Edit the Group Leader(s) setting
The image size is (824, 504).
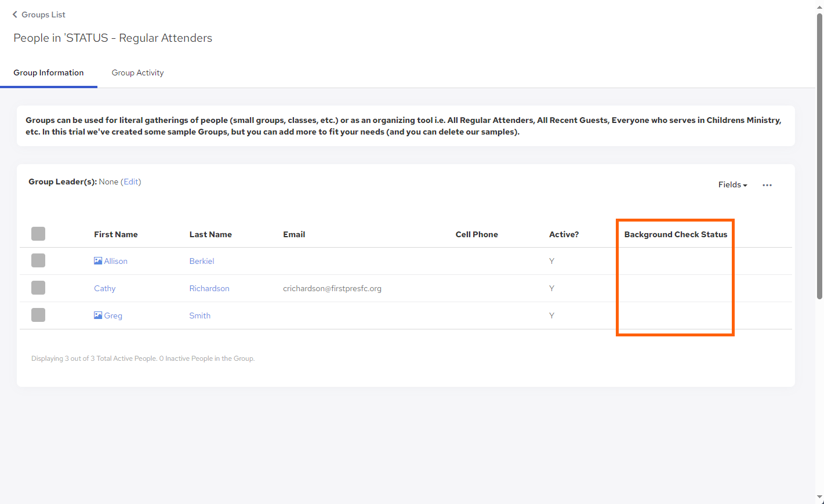coord(131,182)
